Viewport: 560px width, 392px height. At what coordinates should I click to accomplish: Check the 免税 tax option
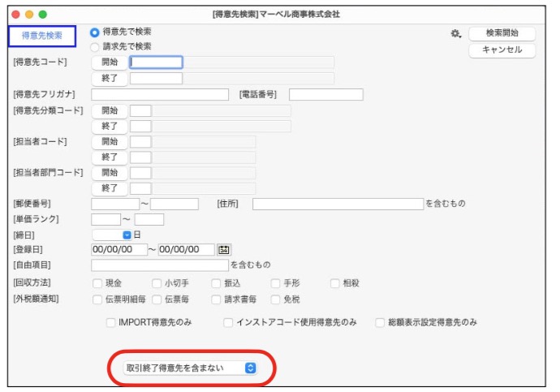click(274, 299)
